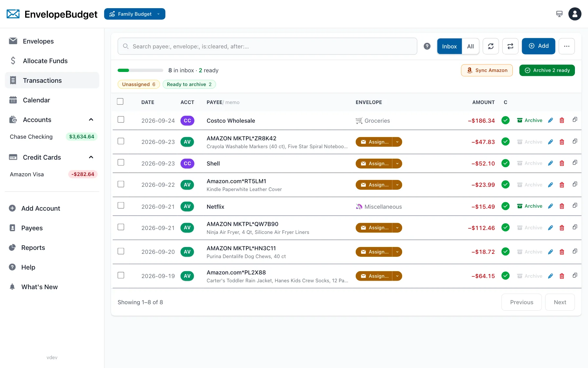588x368 pixels.
Task: Click the inbox progress bar
Action: click(140, 70)
